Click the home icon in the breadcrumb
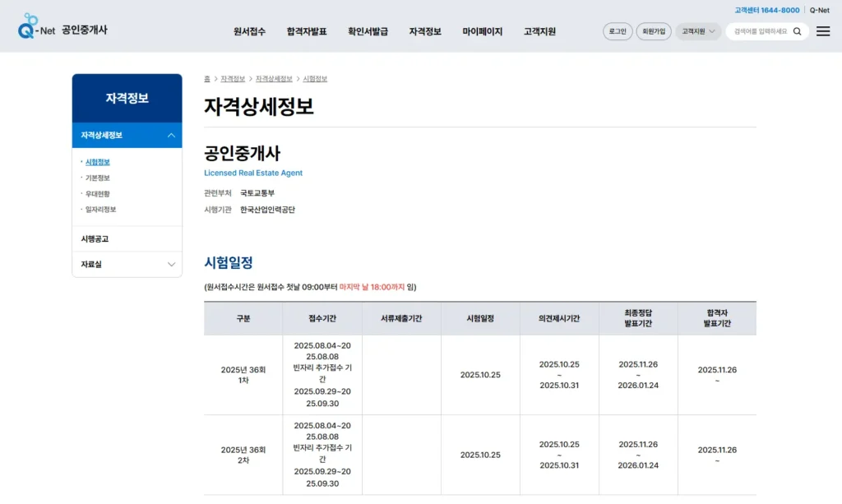Viewport: 842px width, 504px height. point(206,78)
